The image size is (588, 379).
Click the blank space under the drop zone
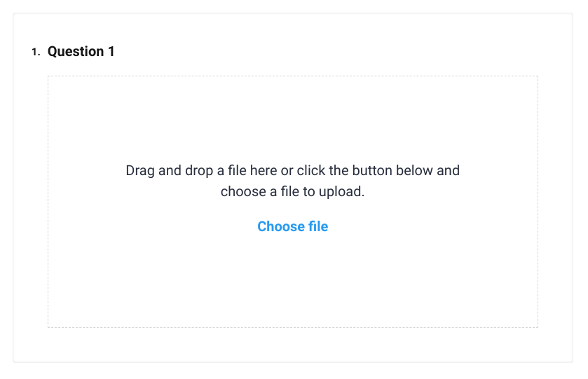[292, 345]
